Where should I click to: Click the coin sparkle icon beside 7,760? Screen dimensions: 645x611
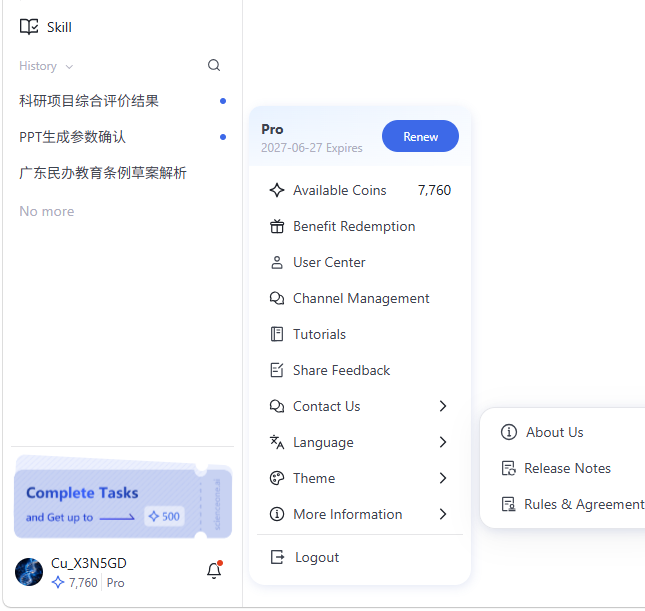tap(58, 582)
